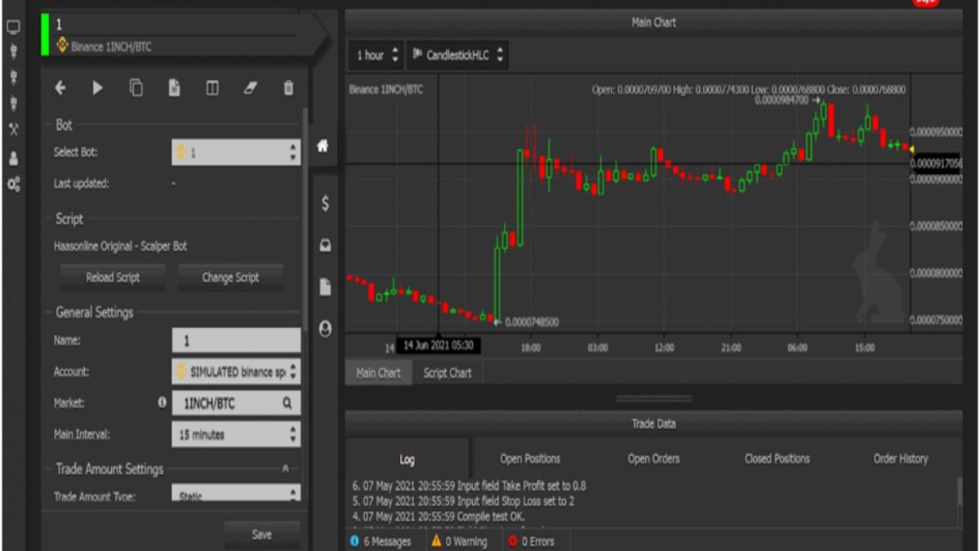Click into the Name input field

236,340
